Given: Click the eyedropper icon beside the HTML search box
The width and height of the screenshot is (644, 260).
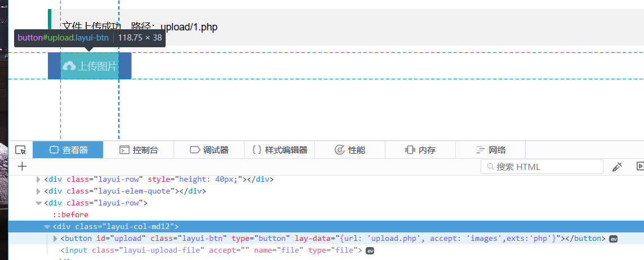Looking at the screenshot, I should [x=617, y=167].
